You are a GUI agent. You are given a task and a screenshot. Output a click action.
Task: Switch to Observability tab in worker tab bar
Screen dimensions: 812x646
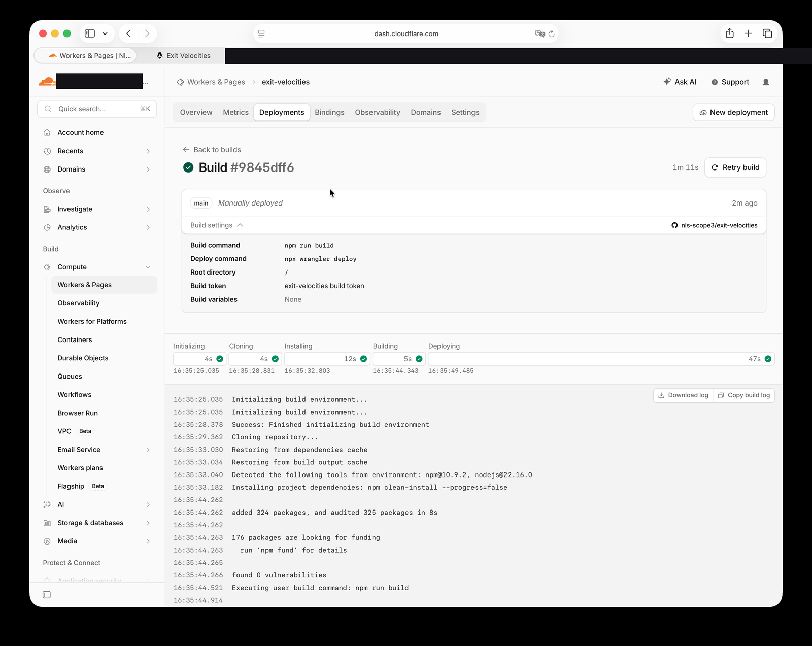point(378,112)
